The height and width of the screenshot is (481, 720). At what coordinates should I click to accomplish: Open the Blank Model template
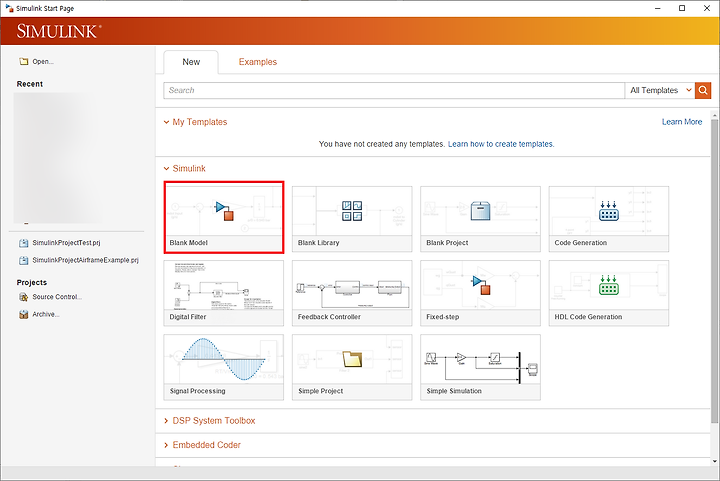tap(224, 218)
